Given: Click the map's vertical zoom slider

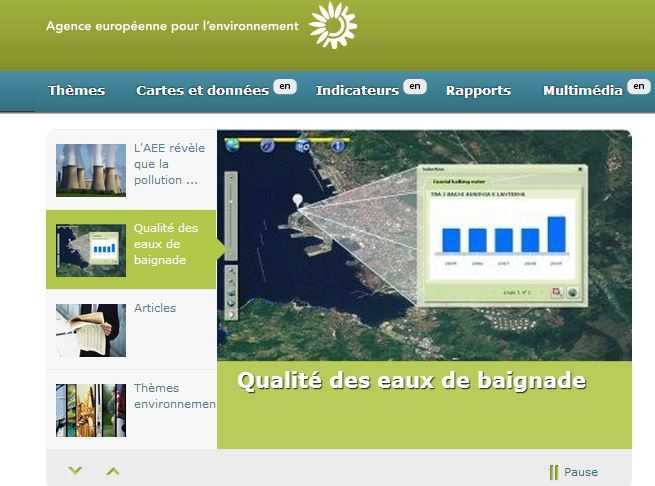Looking at the screenshot, I should point(231,215).
